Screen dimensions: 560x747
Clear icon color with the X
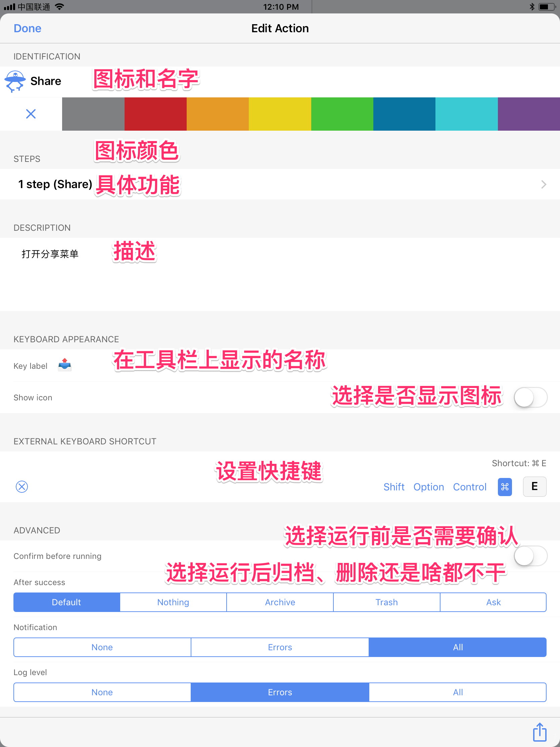(x=31, y=114)
